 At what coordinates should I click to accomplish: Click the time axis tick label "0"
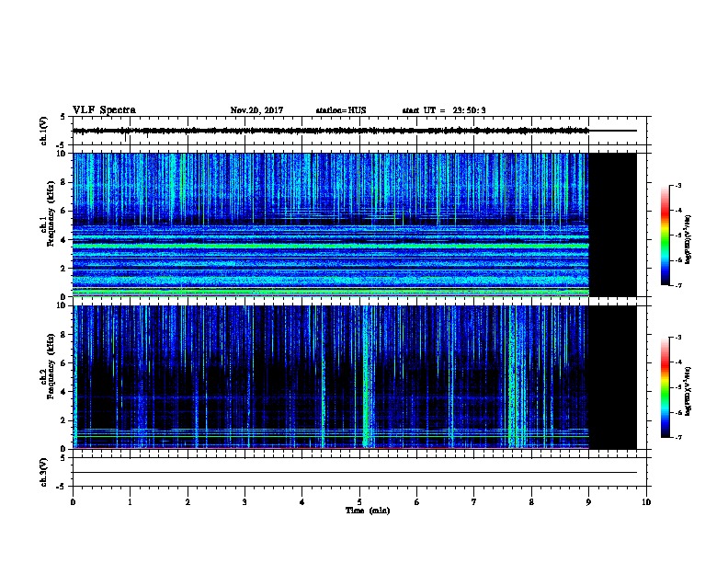(x=73, y=502)
